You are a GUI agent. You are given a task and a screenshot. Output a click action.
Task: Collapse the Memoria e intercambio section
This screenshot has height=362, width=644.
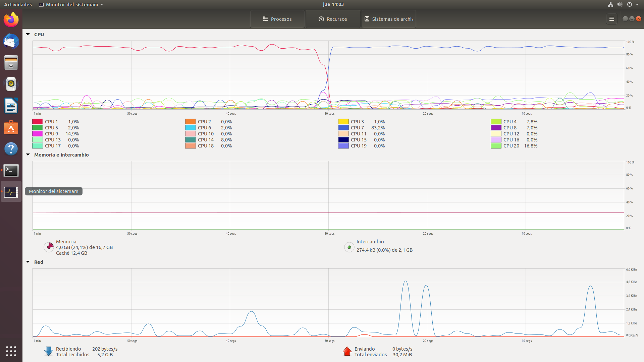click(28, 155)
